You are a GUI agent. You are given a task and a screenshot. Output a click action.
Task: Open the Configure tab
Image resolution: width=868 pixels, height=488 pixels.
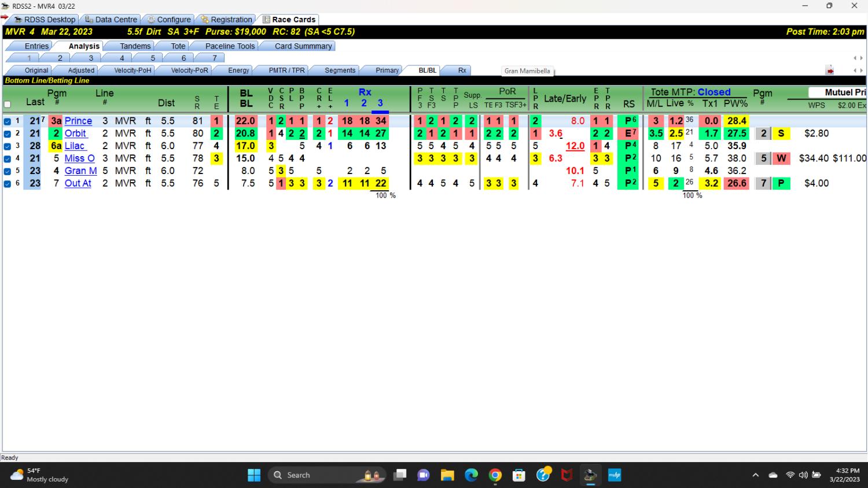coord(168,20)
